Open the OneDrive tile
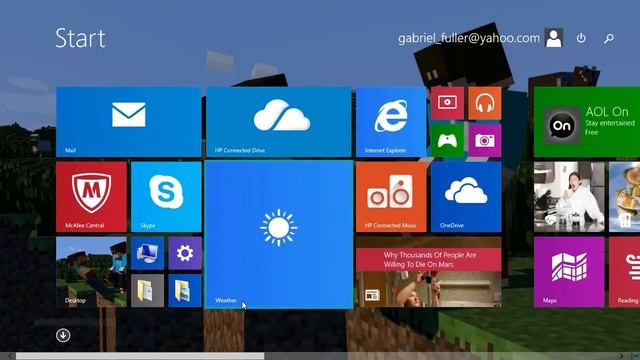Screen dimensions: 640x360 point(466,197)
